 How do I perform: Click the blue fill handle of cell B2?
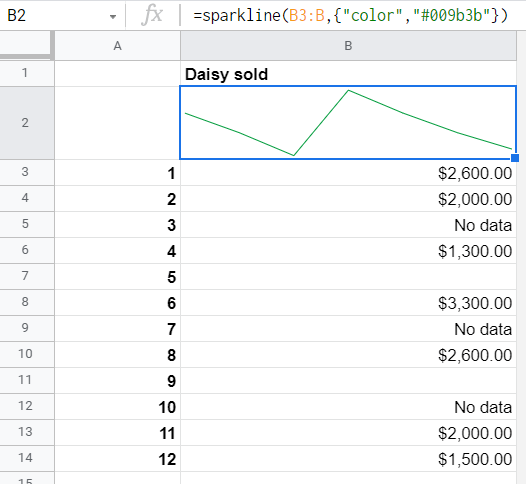tap(515, 158)
